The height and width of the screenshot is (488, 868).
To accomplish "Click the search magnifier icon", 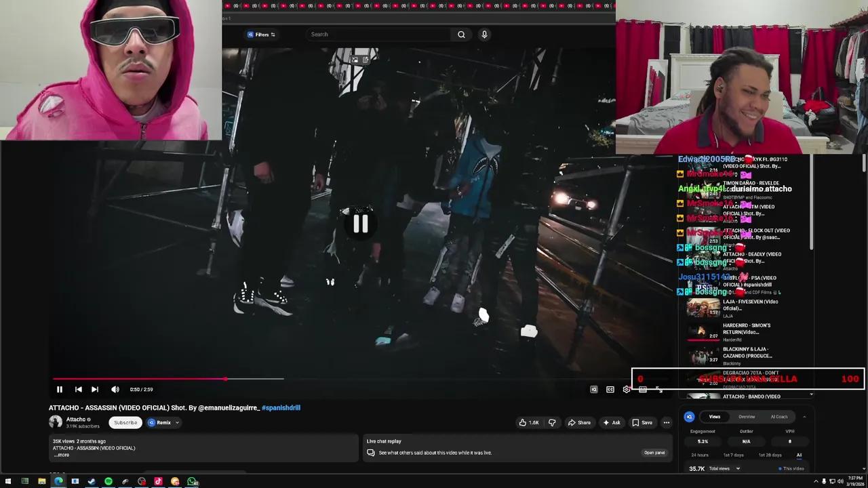I will coord(461,35).
